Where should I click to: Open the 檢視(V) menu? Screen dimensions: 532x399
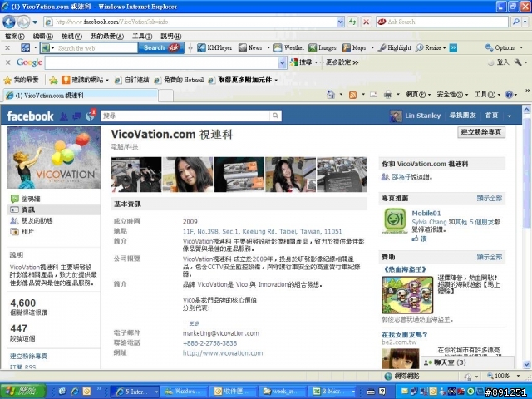point(71,37)
